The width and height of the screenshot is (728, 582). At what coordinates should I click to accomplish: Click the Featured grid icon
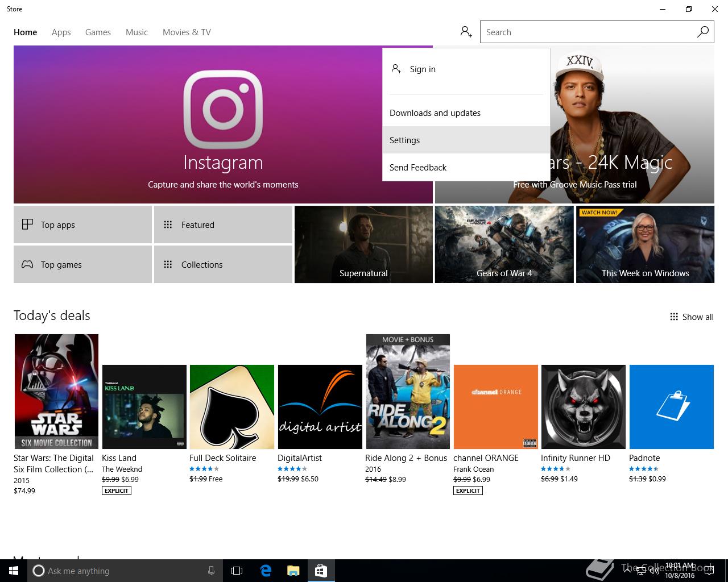[x=168, y=225]
